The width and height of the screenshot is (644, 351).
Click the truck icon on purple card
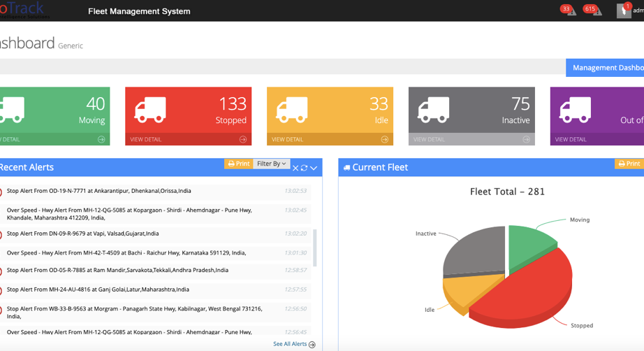click(576, 110)
